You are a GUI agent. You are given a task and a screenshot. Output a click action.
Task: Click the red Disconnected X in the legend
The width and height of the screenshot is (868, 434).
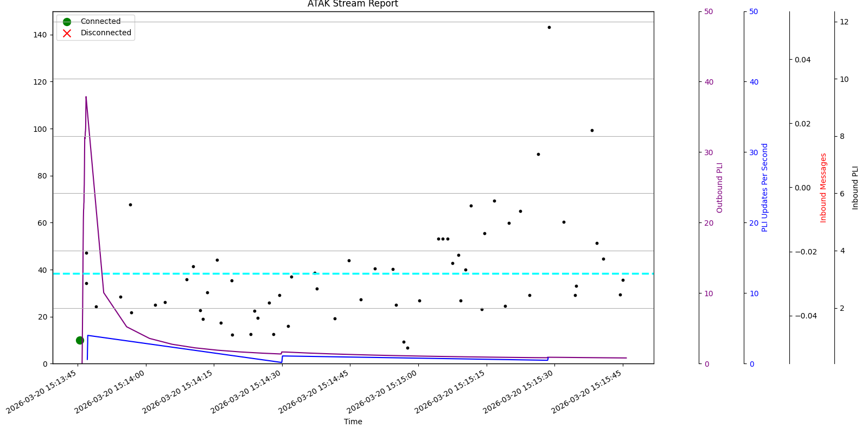[x=67, y=33]
